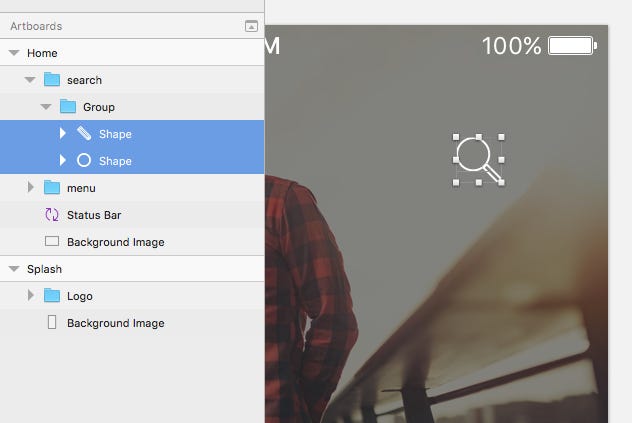This screenshot has width=632, height=423.
Task: Expand the Shape layer with the line icon
Action: 62,133
